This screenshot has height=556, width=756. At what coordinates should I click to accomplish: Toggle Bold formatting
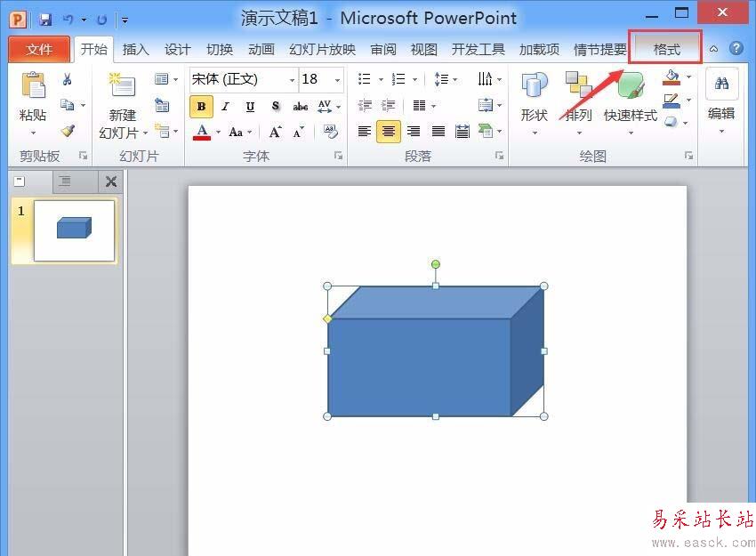point(202,107)
